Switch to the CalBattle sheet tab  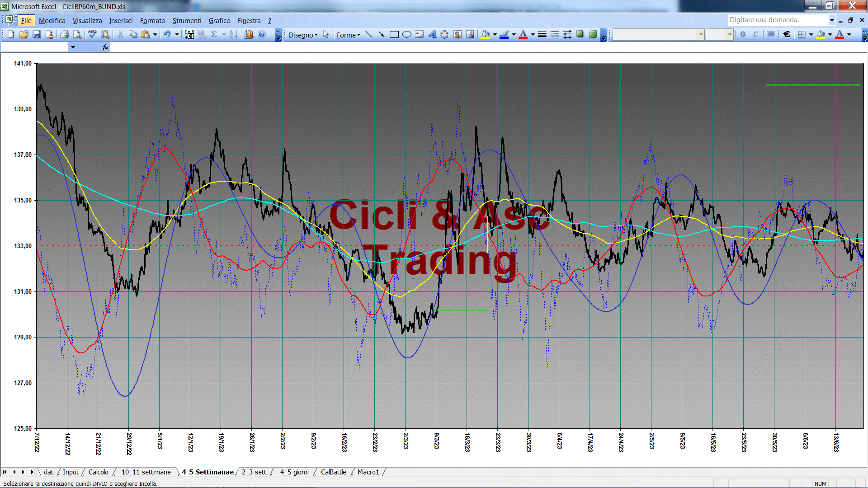coord(333,472)
